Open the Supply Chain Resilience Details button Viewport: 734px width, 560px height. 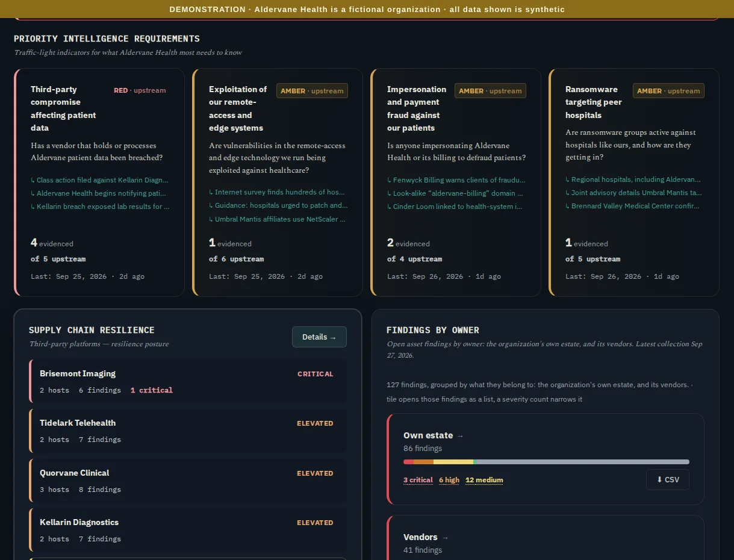[319, 337]
